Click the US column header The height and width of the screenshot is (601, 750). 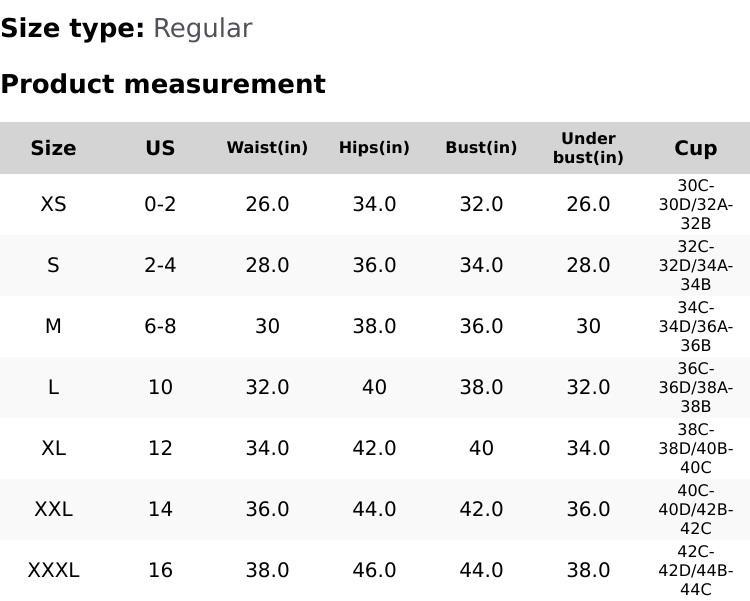[160, 148]
